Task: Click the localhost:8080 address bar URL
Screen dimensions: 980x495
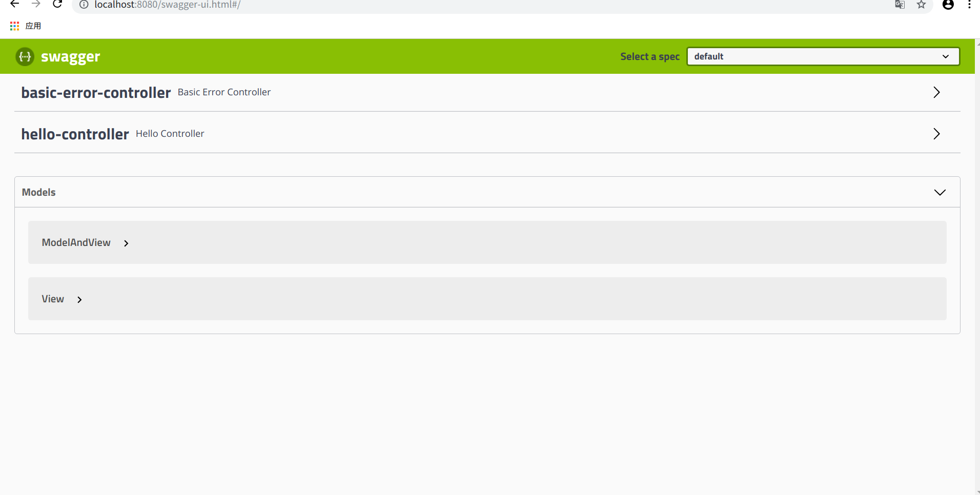Action: [168, 5]
